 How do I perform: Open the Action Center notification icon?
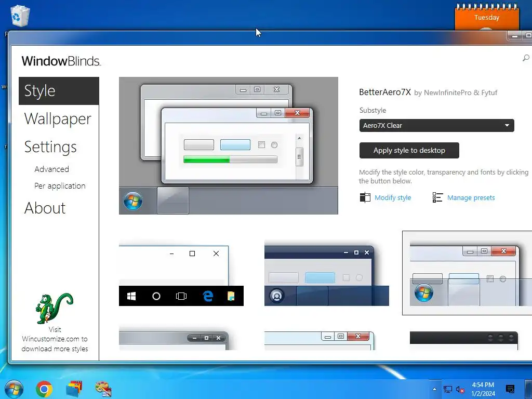510,389
